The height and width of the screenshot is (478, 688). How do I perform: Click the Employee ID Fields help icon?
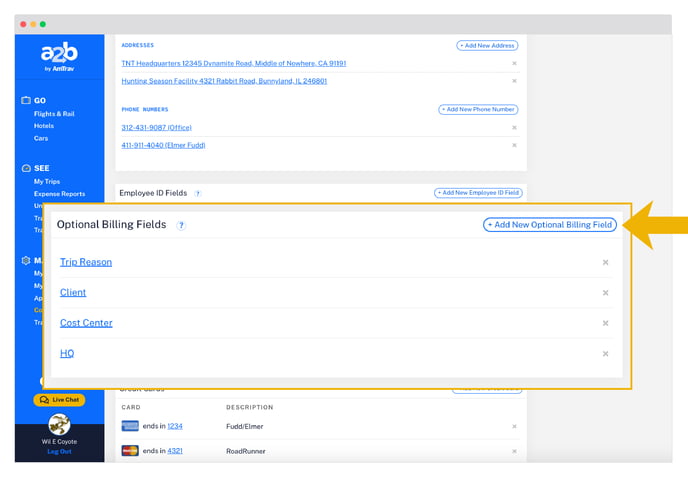pyautogui.click(x=198, y=193)
